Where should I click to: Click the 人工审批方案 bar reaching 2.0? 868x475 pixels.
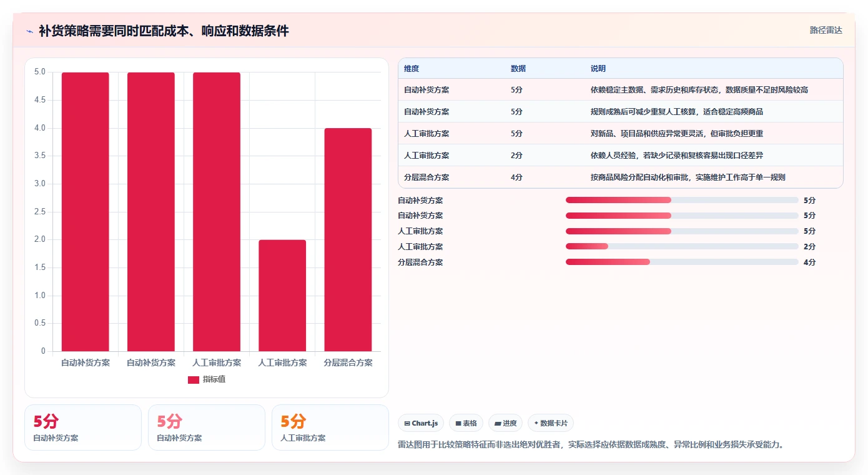pyautogui.click(x=282, y=296)
